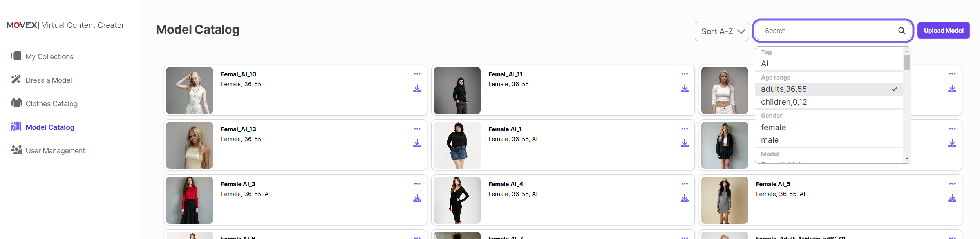
Task: Select the AI tag filter option
Action: (829, 63)
